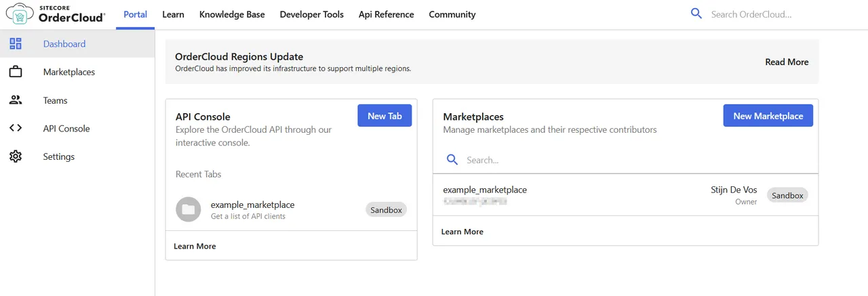Open the Api Reference tab

[387, 14]
